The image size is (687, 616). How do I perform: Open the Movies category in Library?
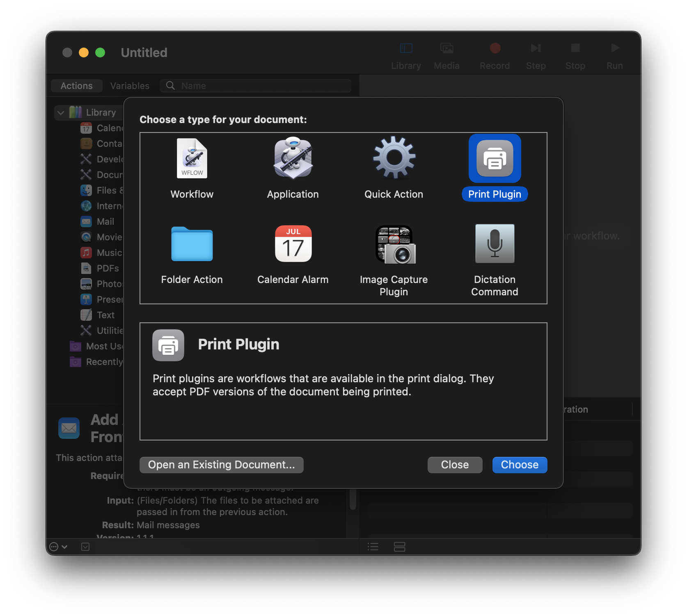(102, 237)
